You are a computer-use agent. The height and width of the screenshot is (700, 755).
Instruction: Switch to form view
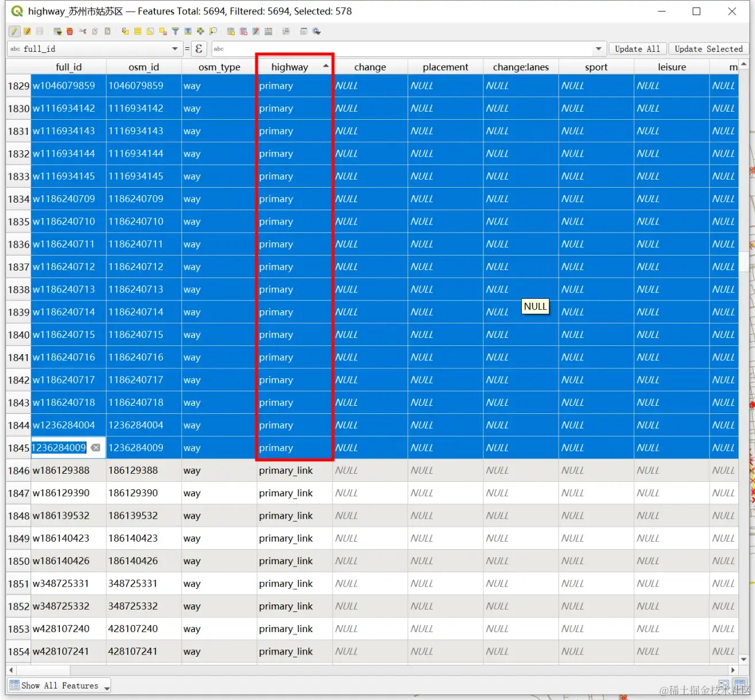point(724,684)
